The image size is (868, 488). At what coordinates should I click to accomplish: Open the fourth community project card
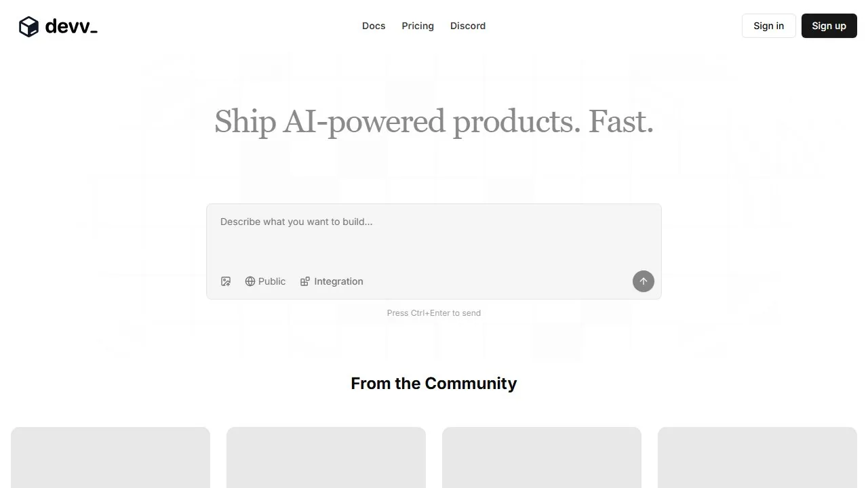757,457
